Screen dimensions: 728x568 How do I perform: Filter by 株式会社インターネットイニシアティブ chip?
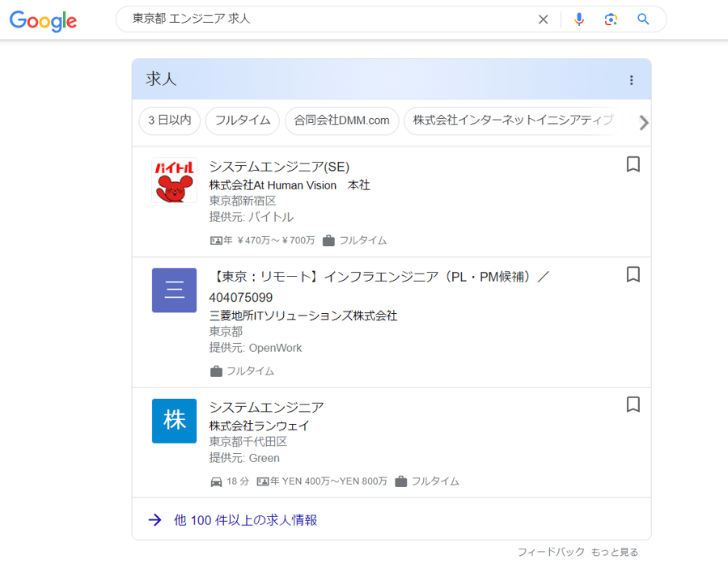click(513, 121)
